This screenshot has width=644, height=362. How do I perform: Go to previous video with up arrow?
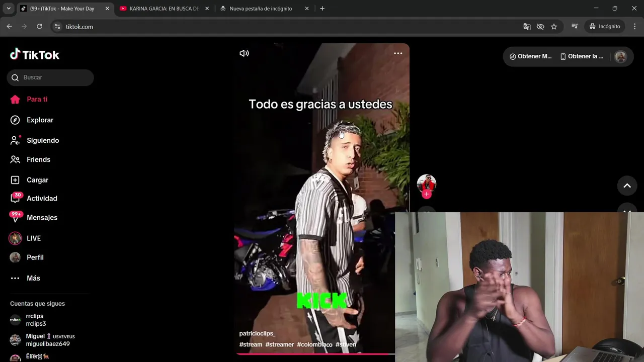tap(627, 186)
